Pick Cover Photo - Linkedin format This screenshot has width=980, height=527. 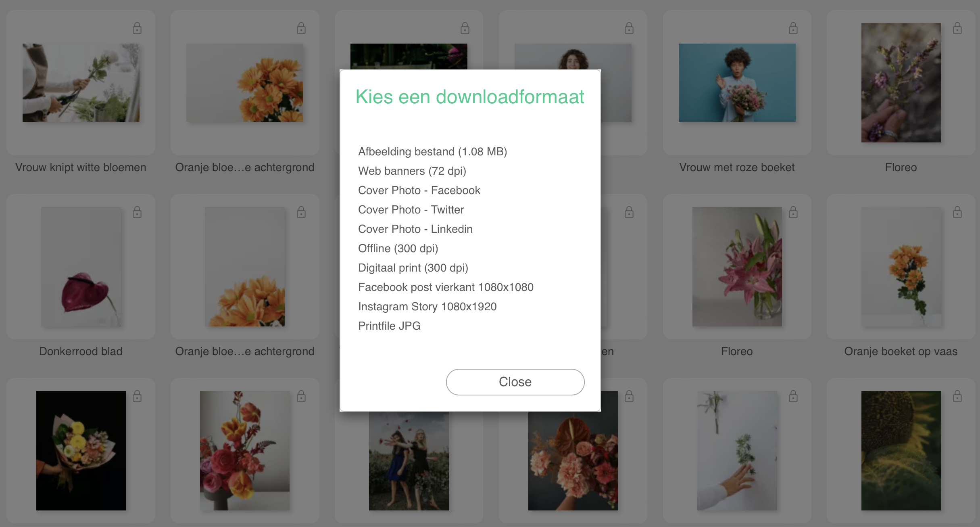(415, 229)
